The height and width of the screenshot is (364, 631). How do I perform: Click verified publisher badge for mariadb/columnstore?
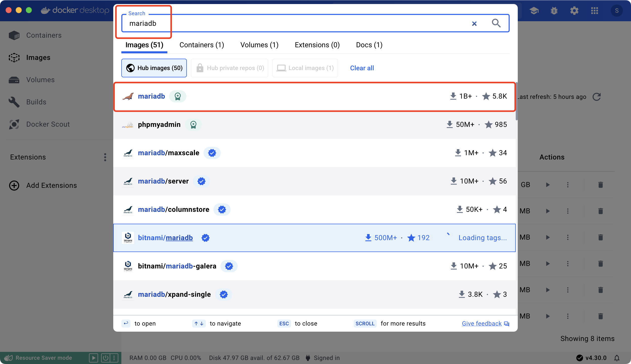click(222, 210)
